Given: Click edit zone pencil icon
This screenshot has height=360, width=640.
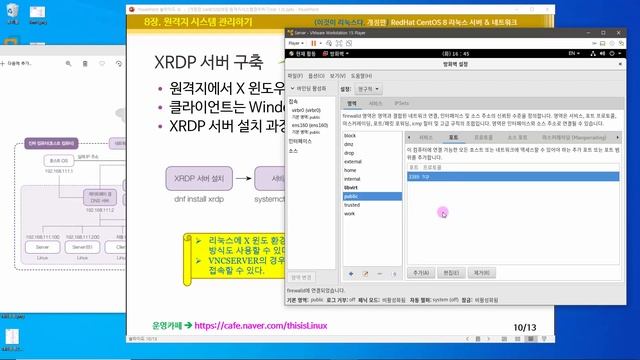Looking at the screenshot, I should (365, 274).
